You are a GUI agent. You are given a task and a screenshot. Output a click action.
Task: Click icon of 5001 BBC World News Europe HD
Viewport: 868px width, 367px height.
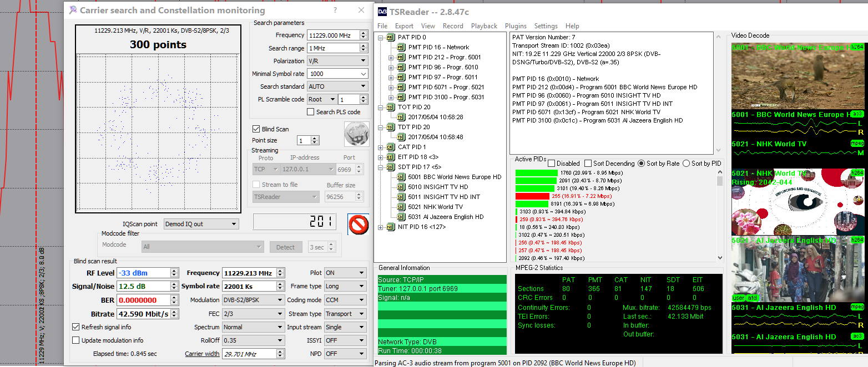tap(401, 177)
